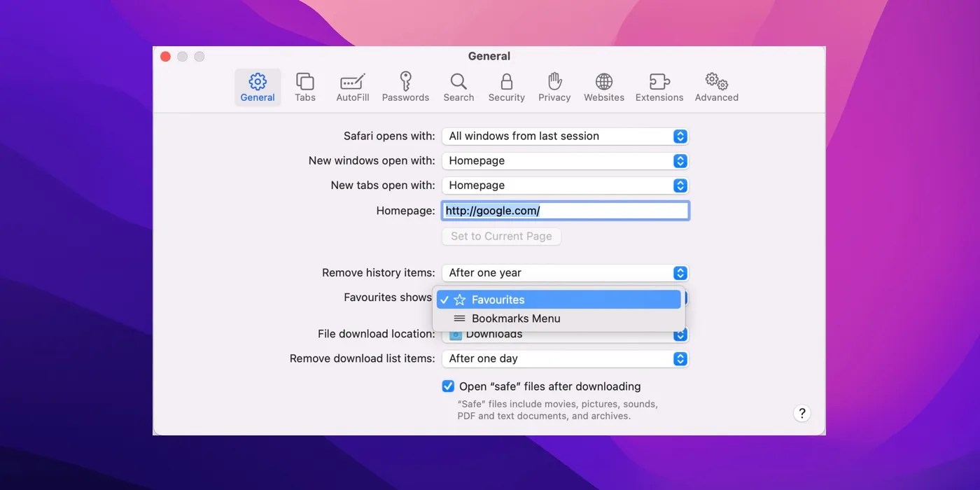The width and height of the screenshot is (980, 490).
Task: Open the Tabs preferences icon
Action: (x=305, y=87)
